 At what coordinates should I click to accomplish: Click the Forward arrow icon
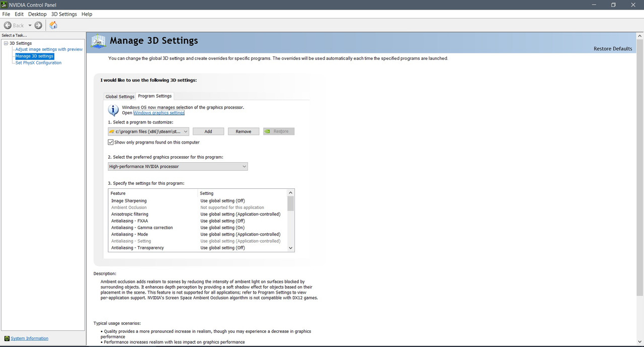tap(38, 25)
